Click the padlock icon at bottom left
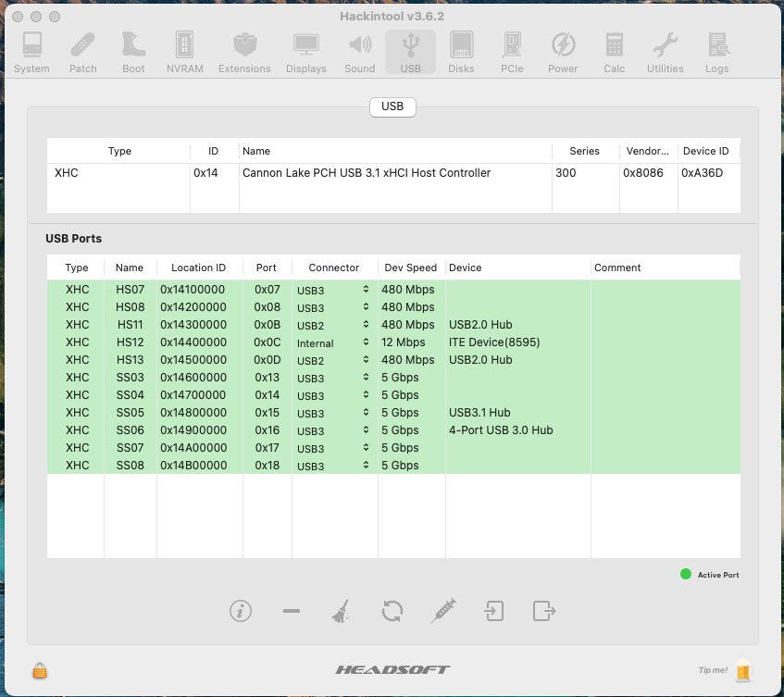Image resolution: width=784 pixels, height=697 pixels. (40, 670)
